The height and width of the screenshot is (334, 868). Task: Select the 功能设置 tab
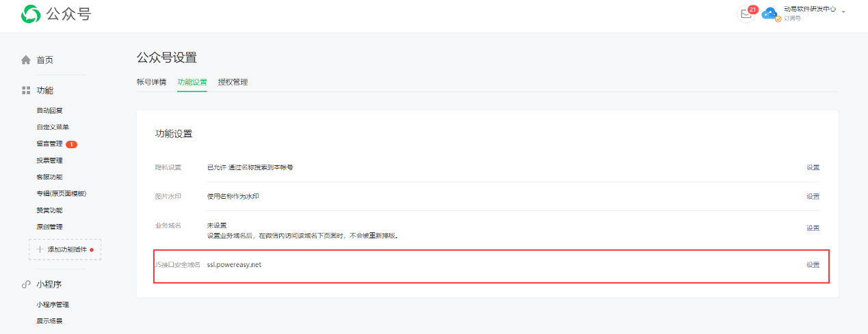(192, 82)
